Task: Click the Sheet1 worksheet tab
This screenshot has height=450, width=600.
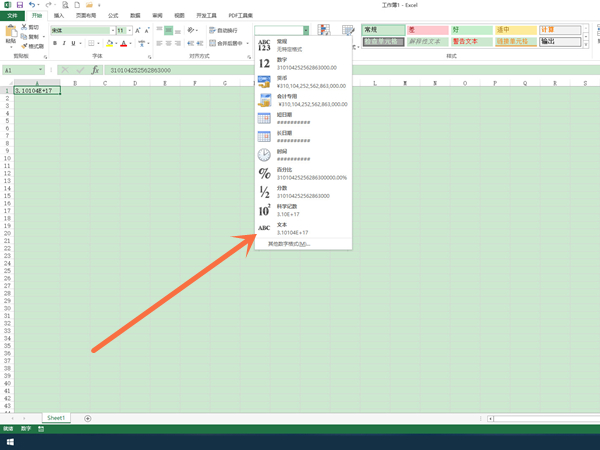Action: [x=56, y=417]
